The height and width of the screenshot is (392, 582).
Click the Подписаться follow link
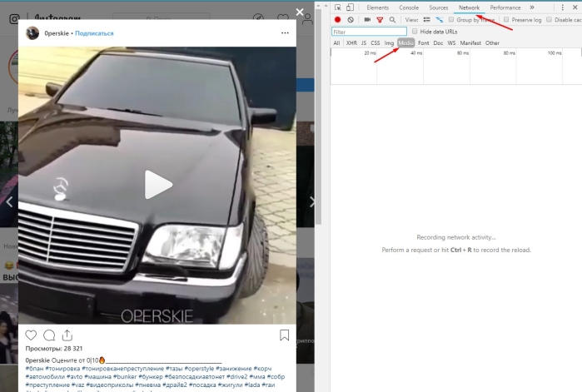pyautogui.click(x=94, y=33)
